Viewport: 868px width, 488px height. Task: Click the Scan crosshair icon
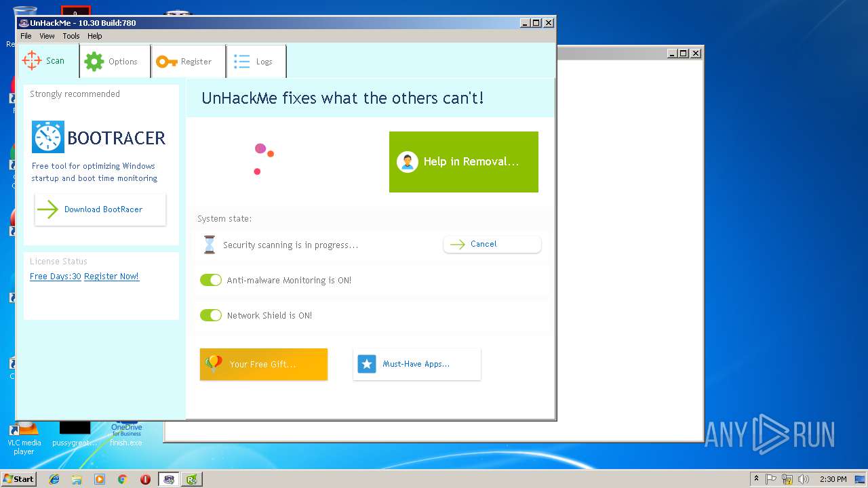(x=32, y=60)
